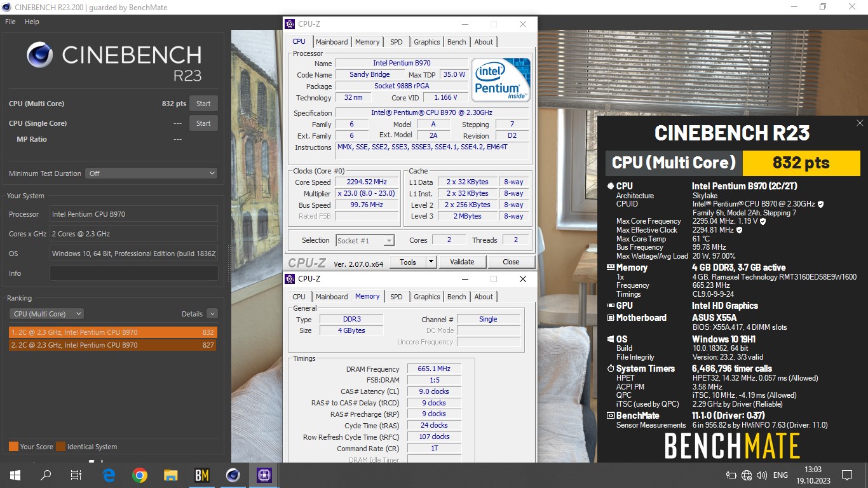The width and height of the screenshot is (868, 488).
Task: Expand the ranking Details chevron
Action: pos(212,314)
